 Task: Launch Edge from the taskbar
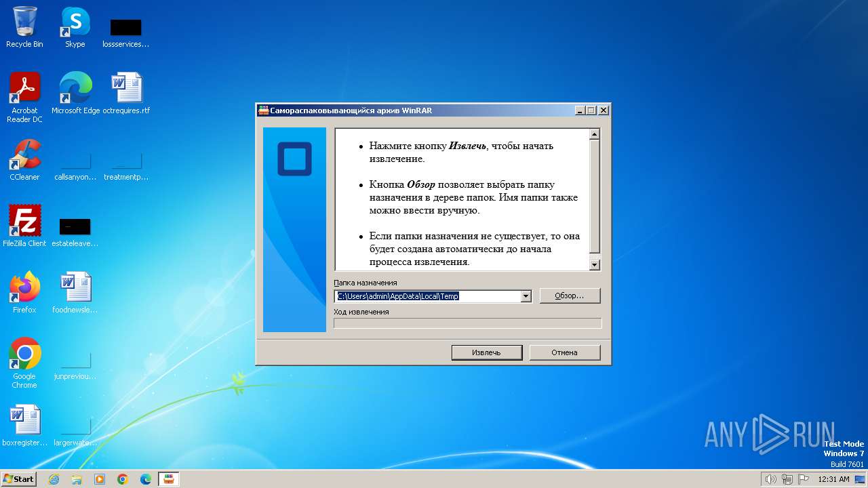[x=146, y=479]
